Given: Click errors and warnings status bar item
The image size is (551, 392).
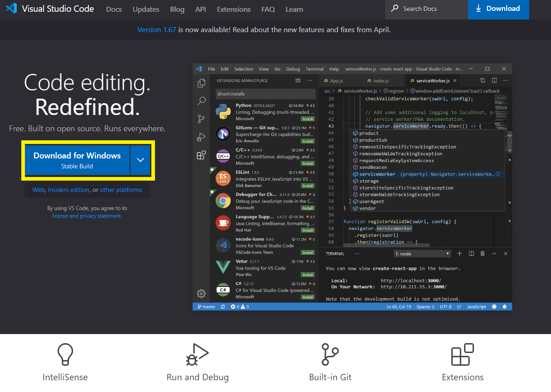Looking at the screenshot, I should pyautogui.click(x=240, y=306).
